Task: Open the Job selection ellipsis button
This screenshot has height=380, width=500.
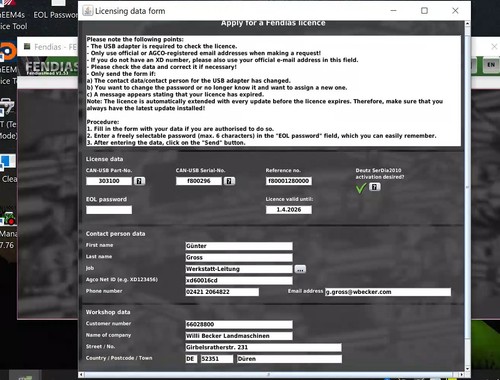Action: [x=300, y=269]
